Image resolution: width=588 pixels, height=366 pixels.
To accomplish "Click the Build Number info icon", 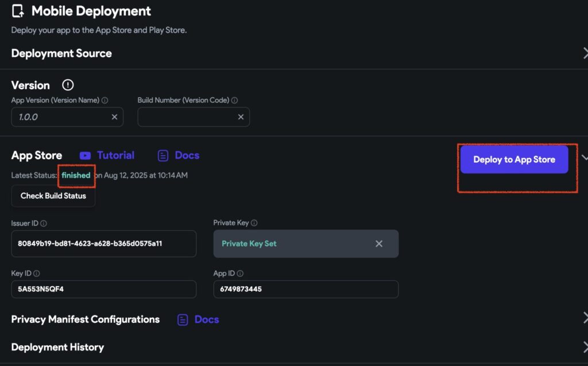I will [x=234, y=100].
